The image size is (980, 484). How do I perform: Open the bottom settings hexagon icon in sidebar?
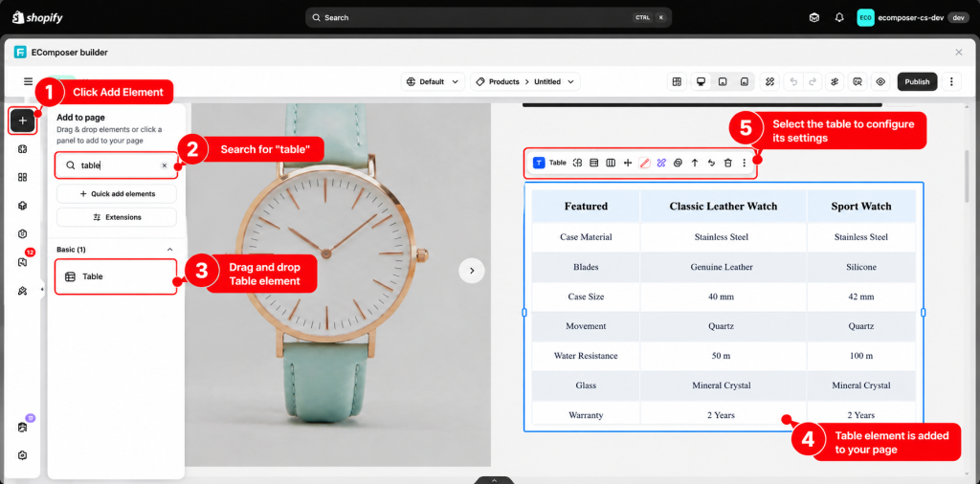click(x=23, y=455)
